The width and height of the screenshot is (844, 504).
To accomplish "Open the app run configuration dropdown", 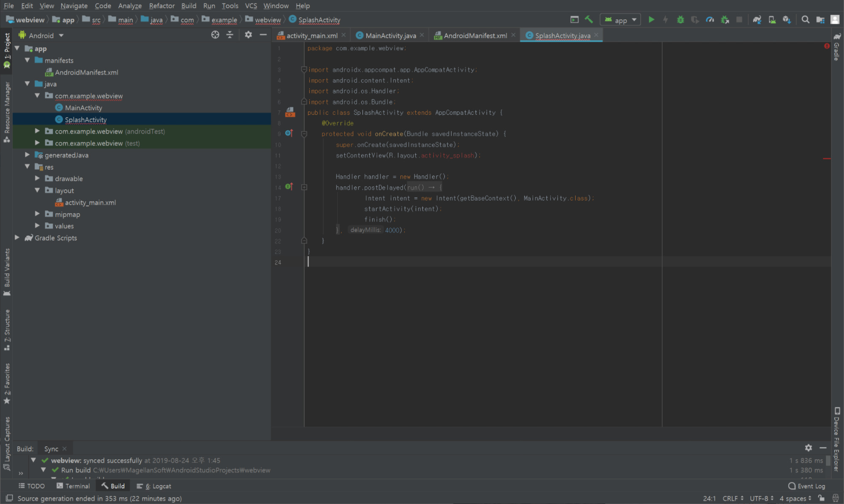I will (620, 20).
